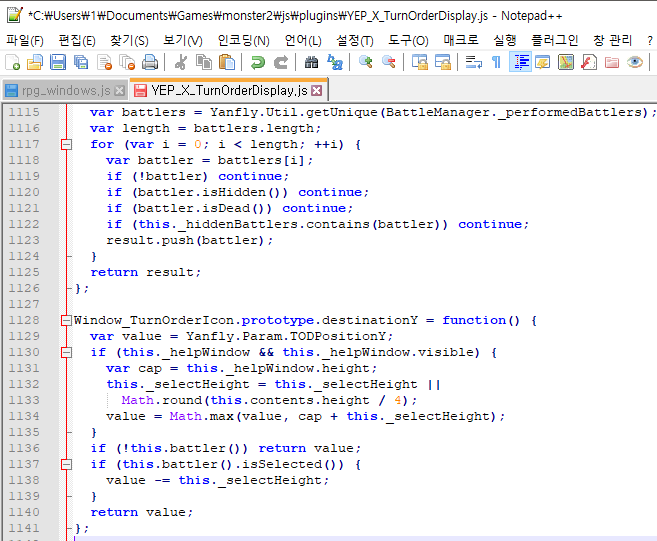Collapse the for loop at line 1117
The height and width of the screenshot is (541, 657).
pos(66,145)
